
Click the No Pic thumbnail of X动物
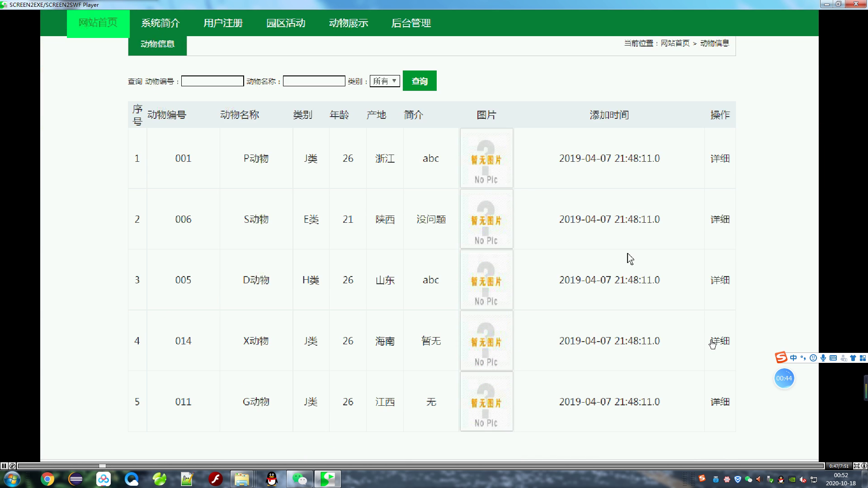click(x=486, y=341)
